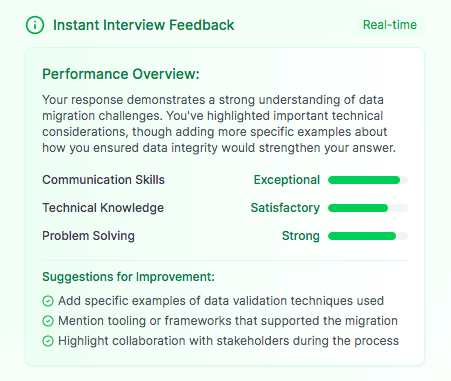Click the Technical Knowledge label
451x381 pixels.
103,208
